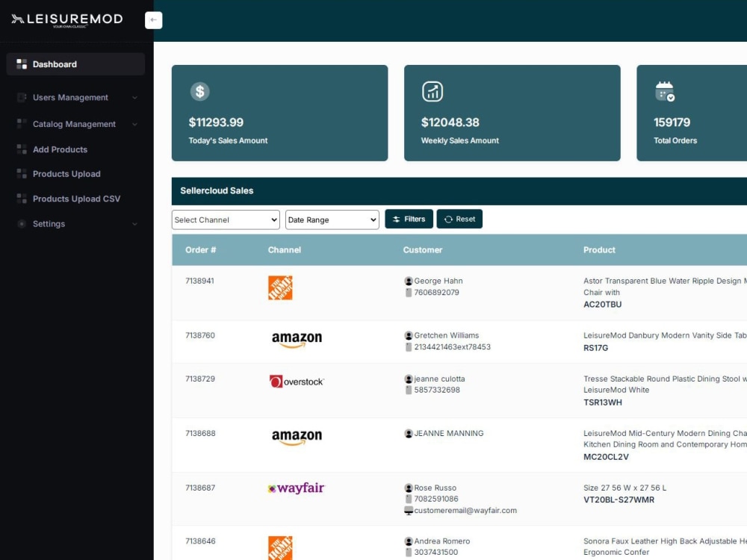The width and height of the screenshot is (747, 560).
Task: Click the Order # column header
Action: [x=200, y=250]
